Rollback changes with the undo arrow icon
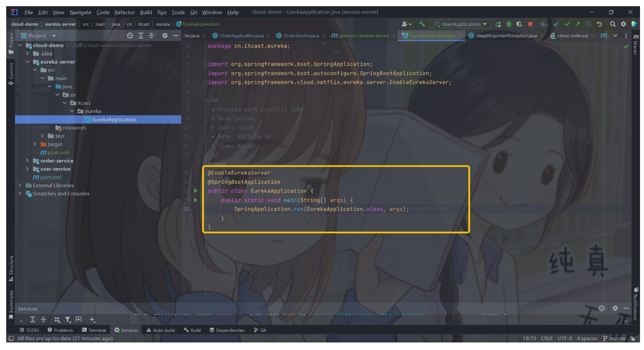This screenshot has width=644, height=350. pyautogui.click(x=600, y=24)
